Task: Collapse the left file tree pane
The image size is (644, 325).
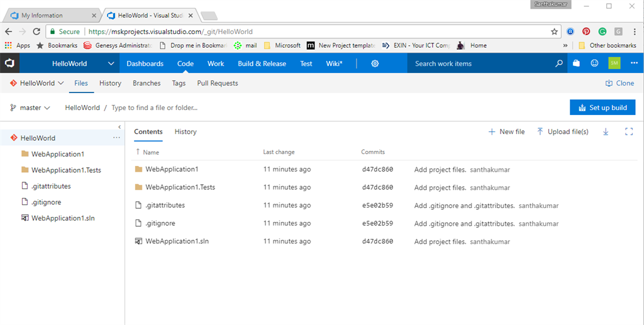Action: coord(119,127)
